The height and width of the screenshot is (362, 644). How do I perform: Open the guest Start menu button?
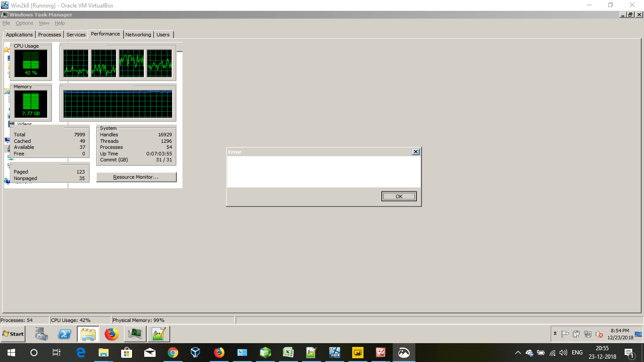tap(13, 334)
